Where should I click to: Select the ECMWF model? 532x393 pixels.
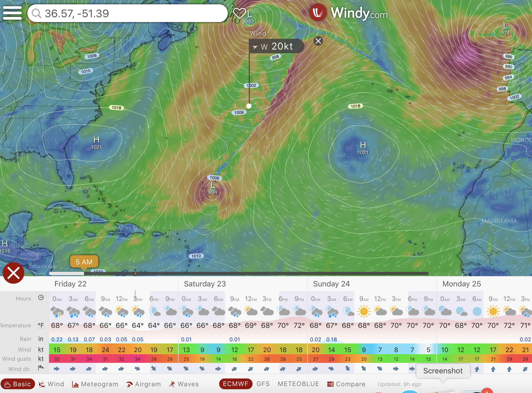pyautogui.click(x=236, y=384)
